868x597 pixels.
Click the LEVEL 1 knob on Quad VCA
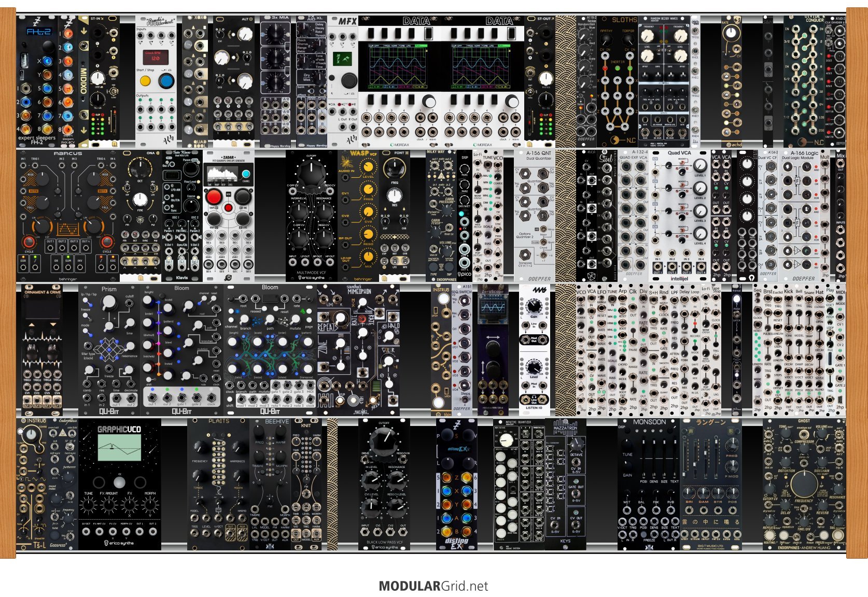700,165
